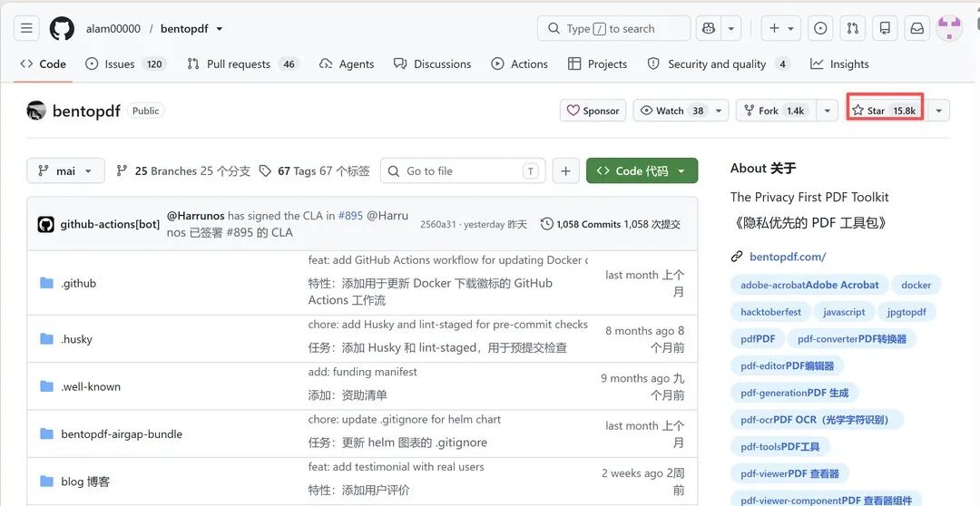
Task: Open the .github folder
Action: click(79, 283)
